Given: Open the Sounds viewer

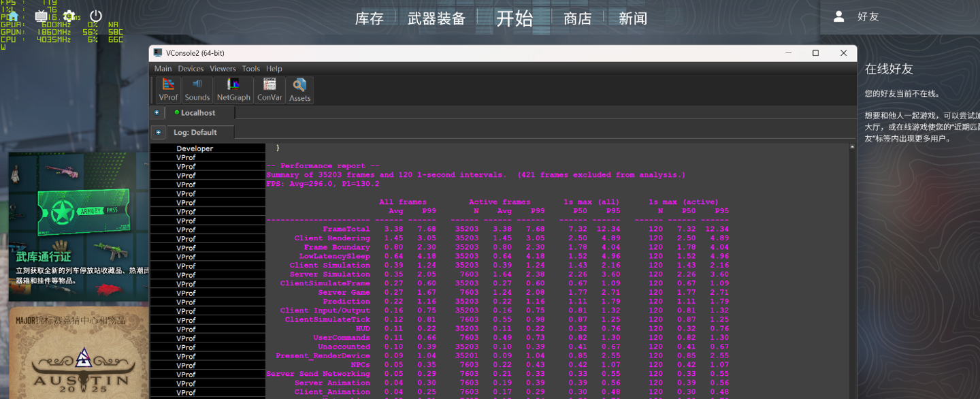Looking at the screenshot, I should (197, 90).
